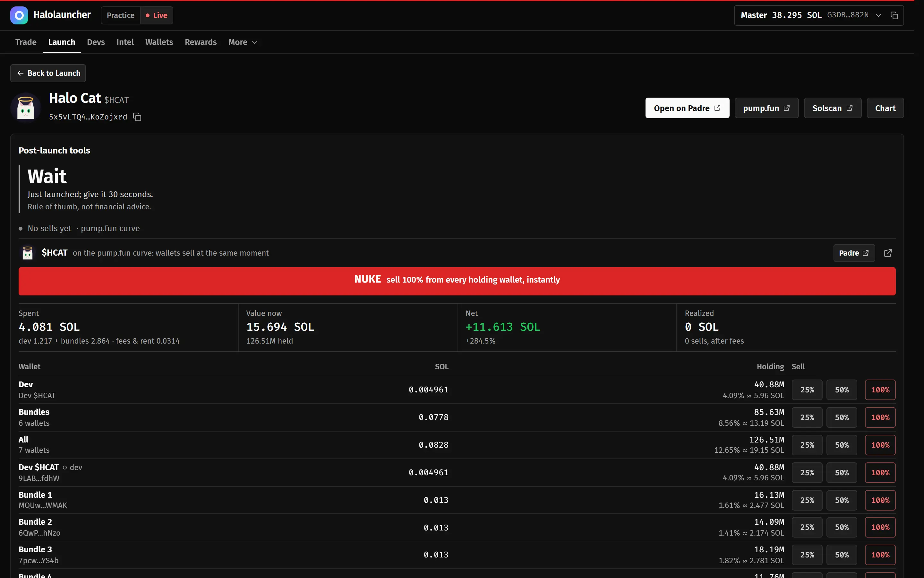Screen dimensions: 924x578
Task: Click the 6QwP...hNzo wallet address
Action: click(x=39, y=533)
